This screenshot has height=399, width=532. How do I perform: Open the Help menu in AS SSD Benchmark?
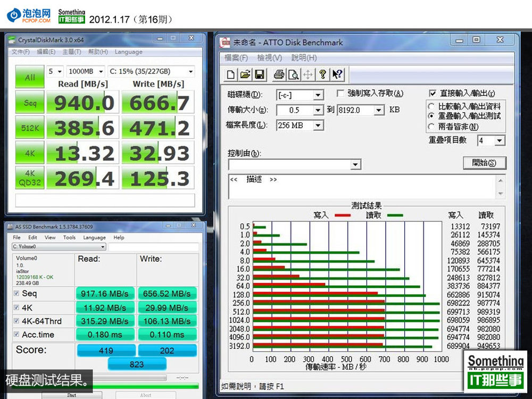pyautogui.click(x=119, y=237)
